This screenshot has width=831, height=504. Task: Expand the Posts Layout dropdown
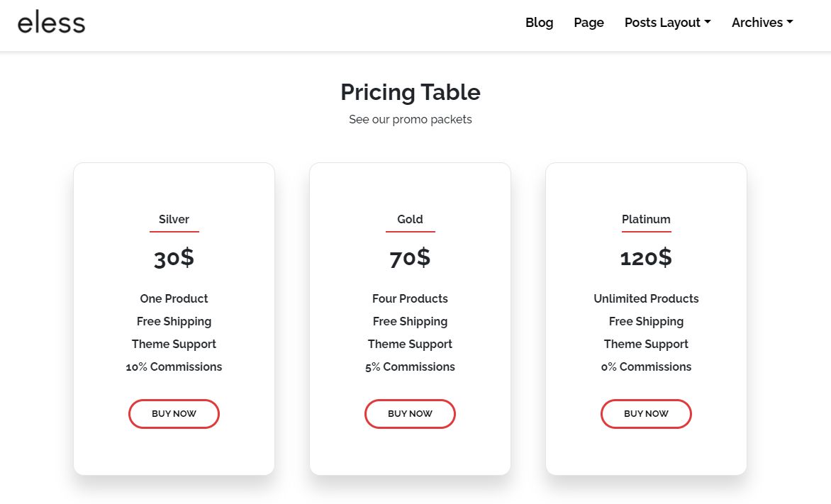coord(667,23)
